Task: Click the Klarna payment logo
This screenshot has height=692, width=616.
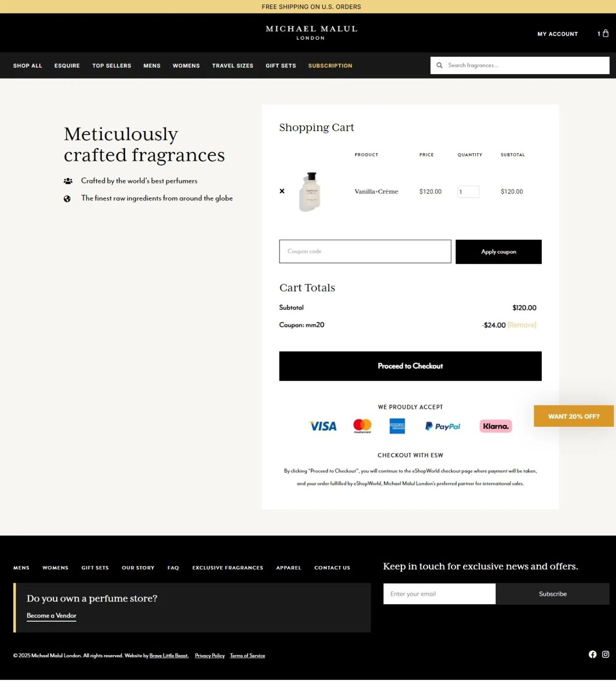Action: 496,426
